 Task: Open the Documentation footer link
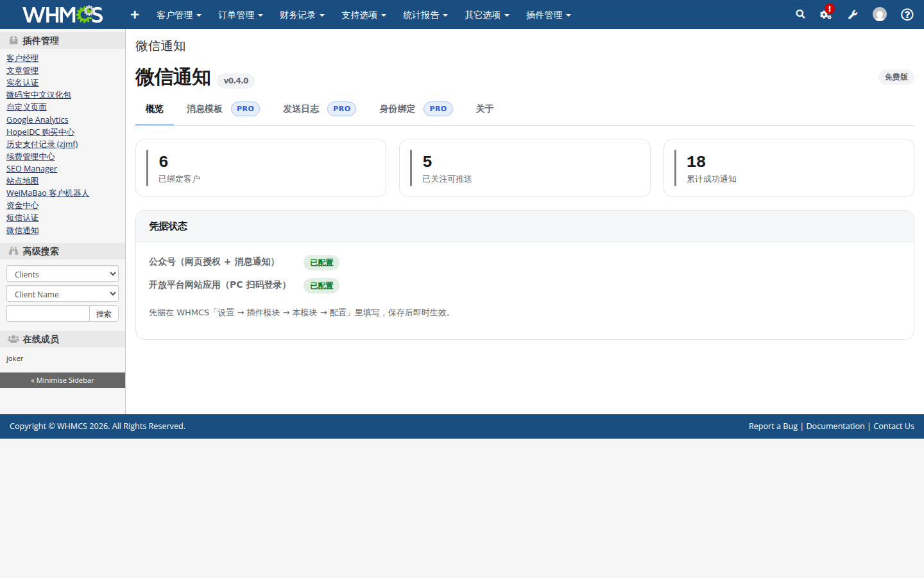click(835, 426)
